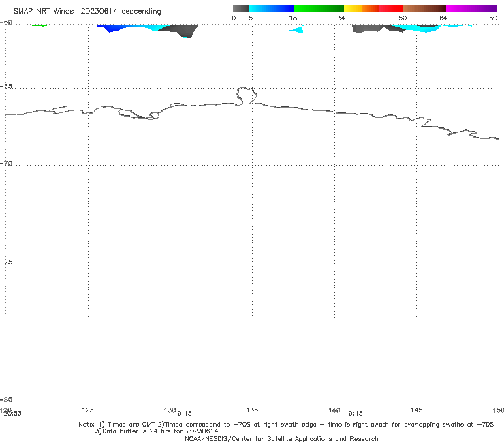The height and width of the screenshot is (443, 504).
Task: Click the coastline peninsula near longitude 135
Action: tap(247, 95)
